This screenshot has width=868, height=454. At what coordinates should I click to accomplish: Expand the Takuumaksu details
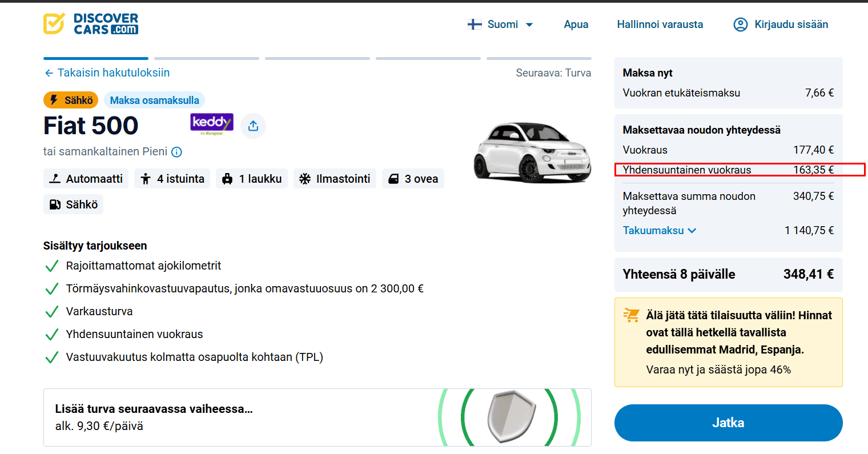click(660, 230)
